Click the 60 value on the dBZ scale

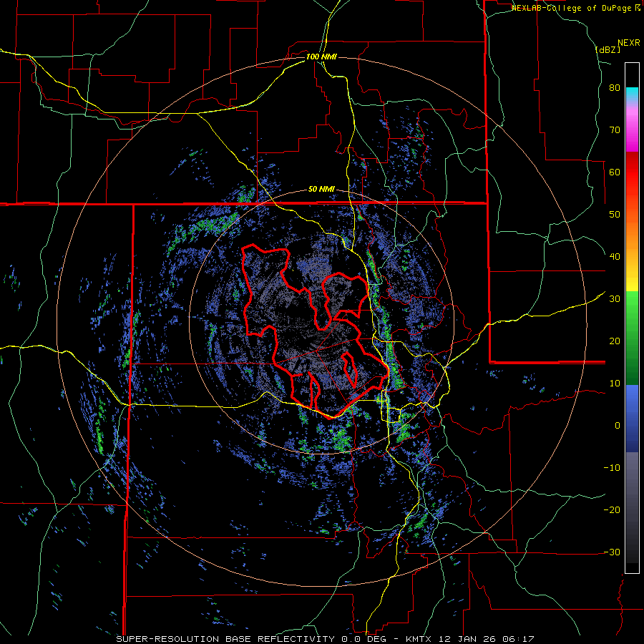[615, 172]
